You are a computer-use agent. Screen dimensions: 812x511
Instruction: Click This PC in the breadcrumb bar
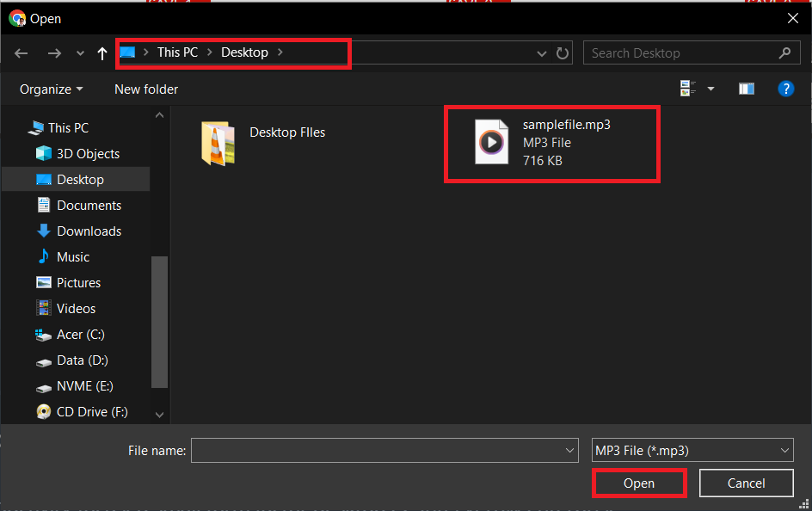click(177, 52)
